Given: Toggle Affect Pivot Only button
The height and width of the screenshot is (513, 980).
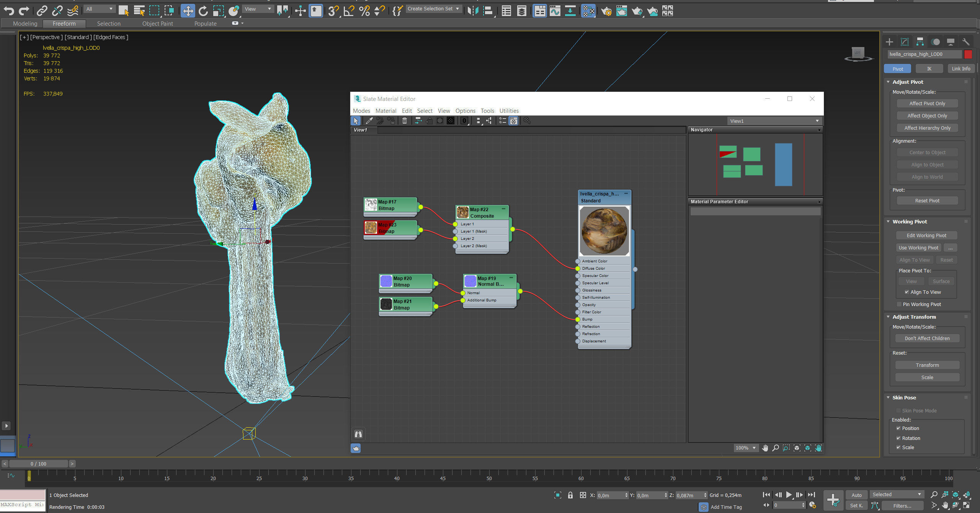Looking at the screenshot, I should [x=927, y=103].
